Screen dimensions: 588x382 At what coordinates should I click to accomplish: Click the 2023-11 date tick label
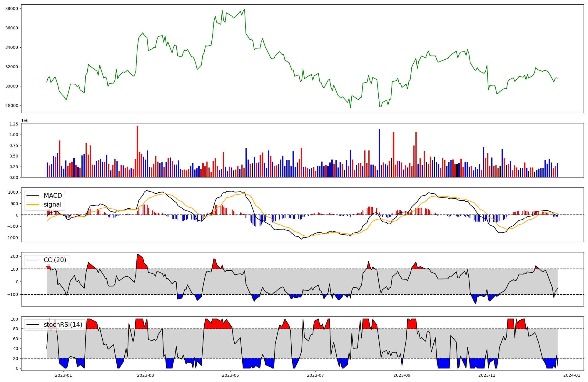tap(487, 375)
